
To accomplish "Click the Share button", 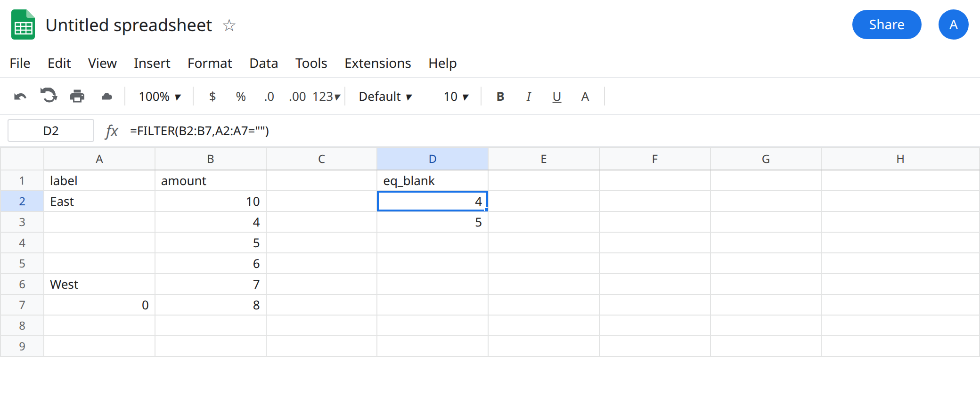I will coord(887,24).
